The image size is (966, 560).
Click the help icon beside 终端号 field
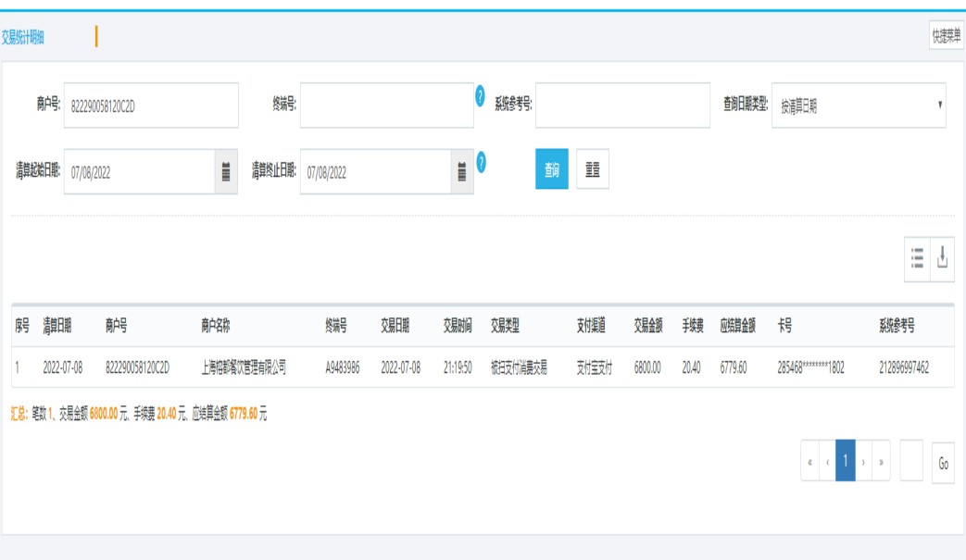point(480,96)
